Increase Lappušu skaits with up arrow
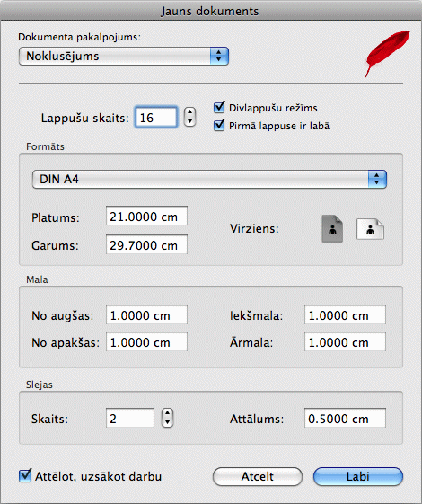The height and width of the screenshot is (504, 422). click(189, 112)
